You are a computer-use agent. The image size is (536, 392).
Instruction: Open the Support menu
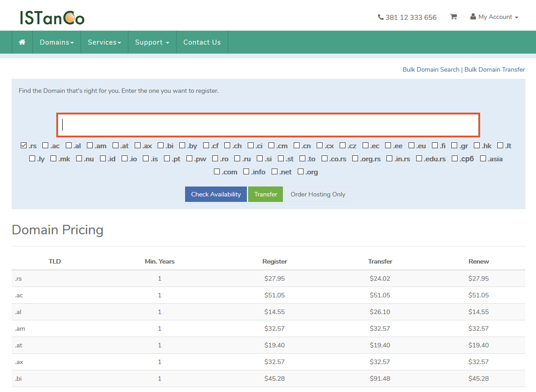pyautogui.click(x=152, y=42)
